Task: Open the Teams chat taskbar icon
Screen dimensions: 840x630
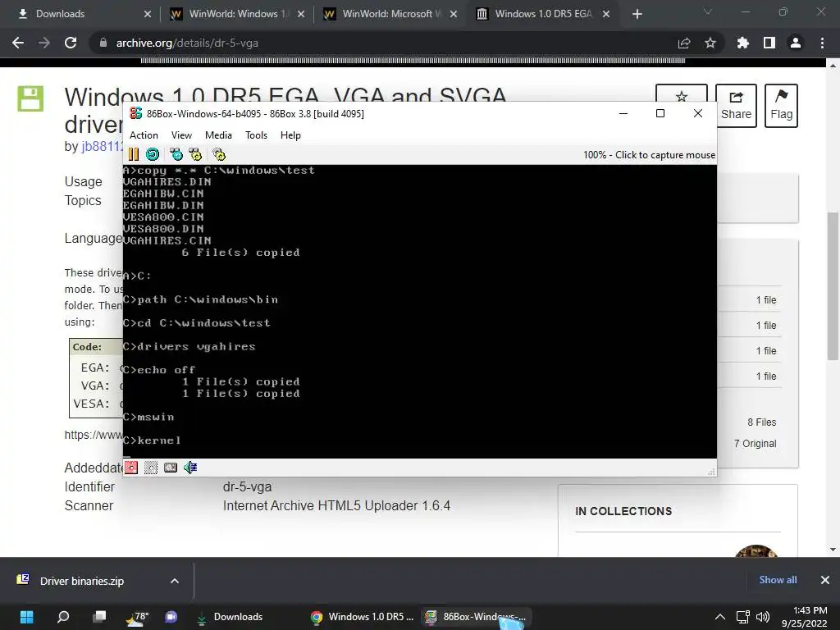Action: coord(171,617)
